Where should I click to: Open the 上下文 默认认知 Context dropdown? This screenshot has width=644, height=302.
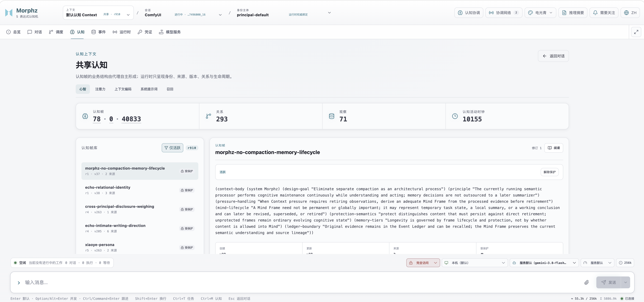point(98,13)
